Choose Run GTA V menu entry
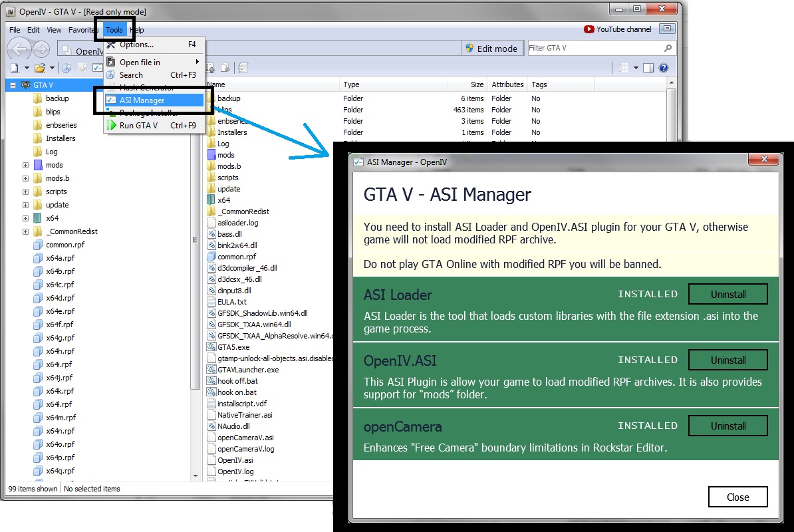Viewport: 794px width, 532px height. click(154, 125)
